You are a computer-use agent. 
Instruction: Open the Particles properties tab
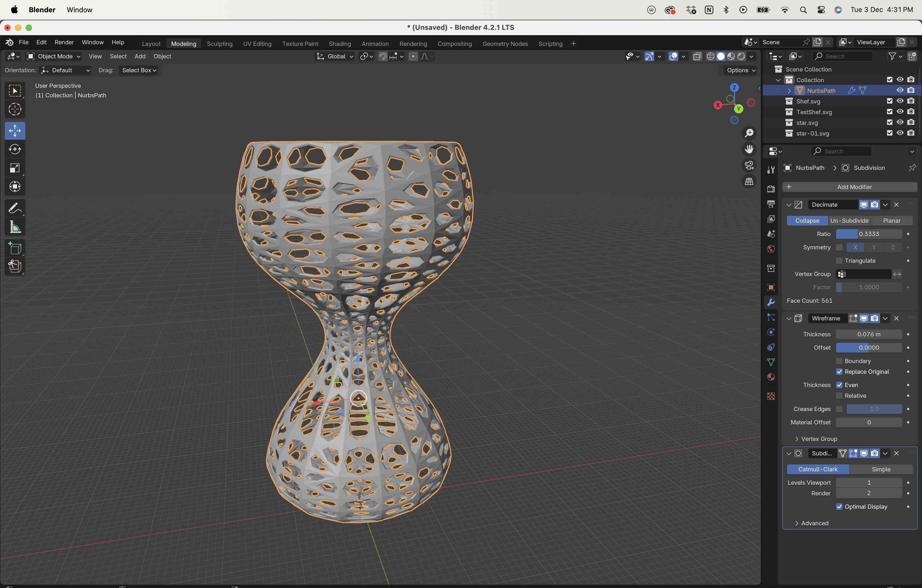click(x=771, y=317)
